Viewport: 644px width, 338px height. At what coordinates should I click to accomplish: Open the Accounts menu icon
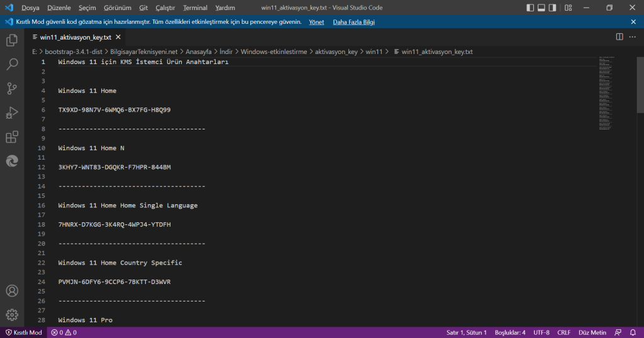point(12,290)
